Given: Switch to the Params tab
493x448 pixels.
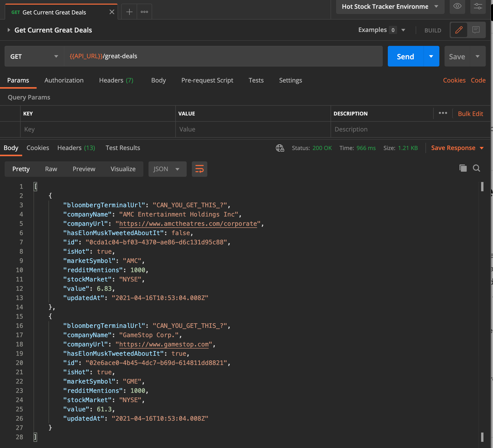Looking at the screenshot, I should coord(18,80).
